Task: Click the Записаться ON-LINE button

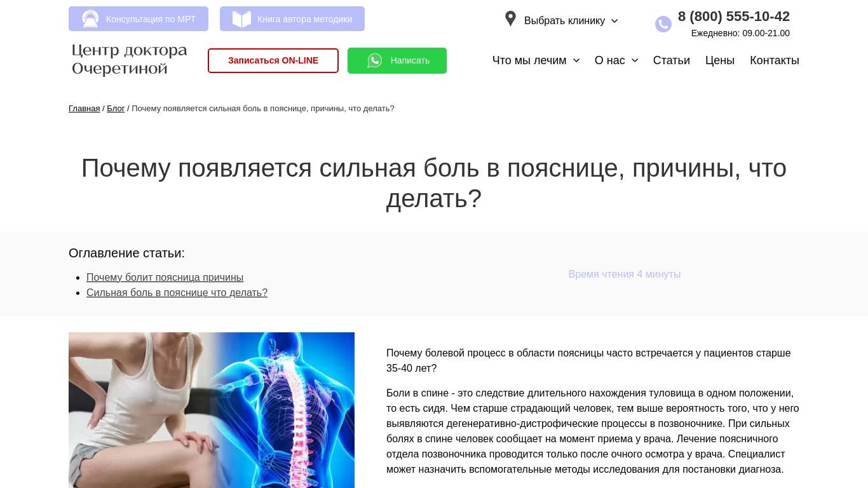Action: click(273, 60)
